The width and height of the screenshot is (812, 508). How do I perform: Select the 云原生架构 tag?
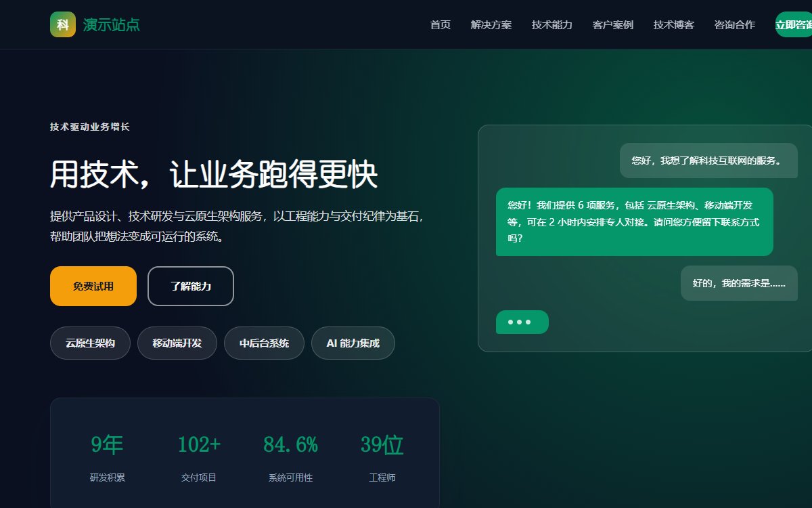(x=90, y=343)
